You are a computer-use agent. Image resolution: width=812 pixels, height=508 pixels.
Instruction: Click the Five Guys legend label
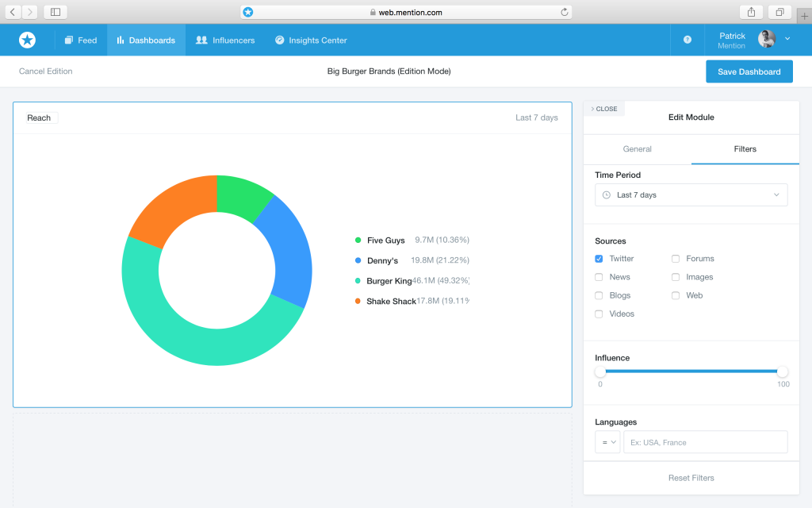coord(386,241)
